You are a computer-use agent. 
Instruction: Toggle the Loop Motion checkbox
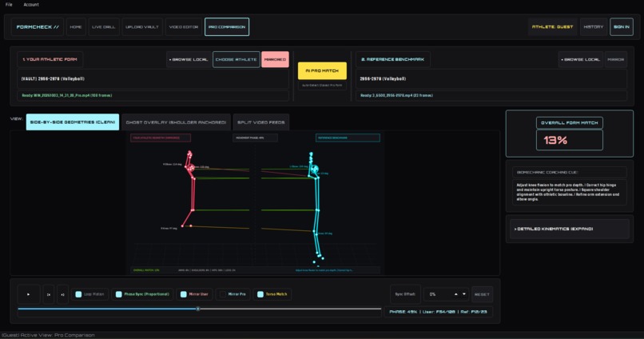click(78, 294)
